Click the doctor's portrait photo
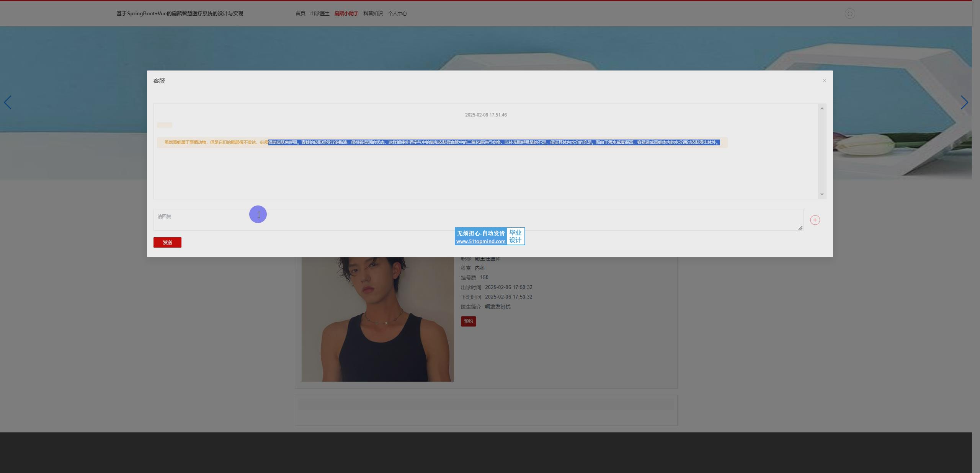Viewport: 980px width, 473px height. (x=377, y=319)
